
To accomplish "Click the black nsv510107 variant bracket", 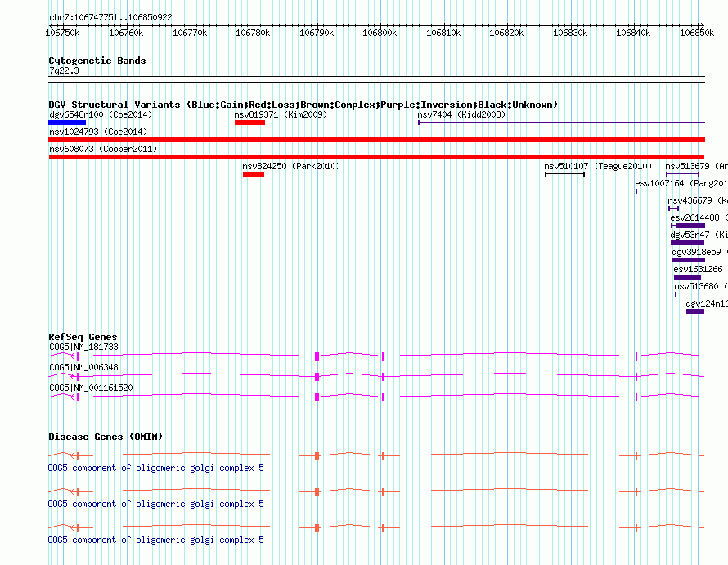I will coord(564,174).
